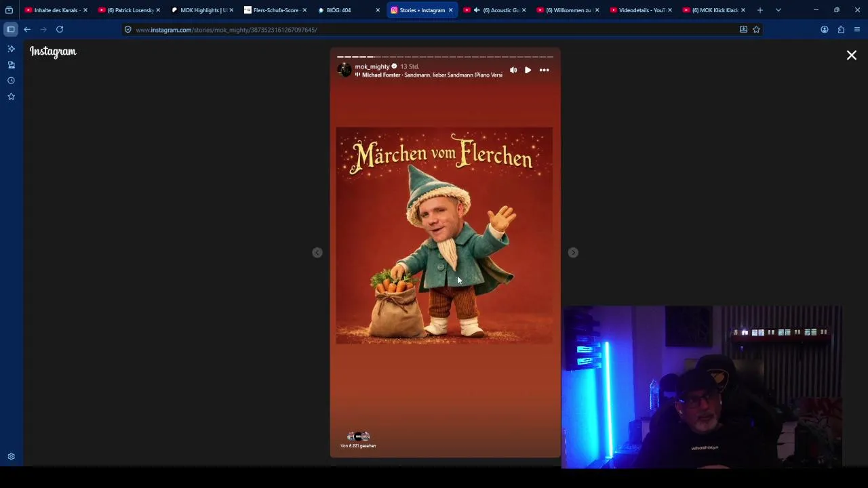Switch to the Videodetails YouTube tab

point(640,10)
